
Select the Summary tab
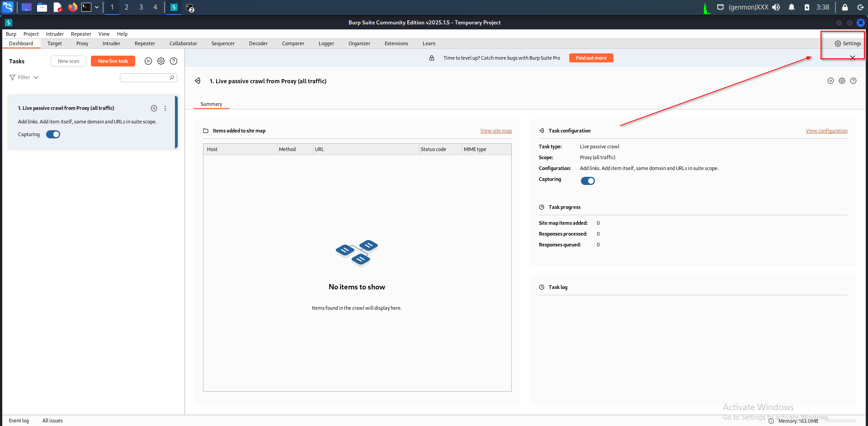211,104
